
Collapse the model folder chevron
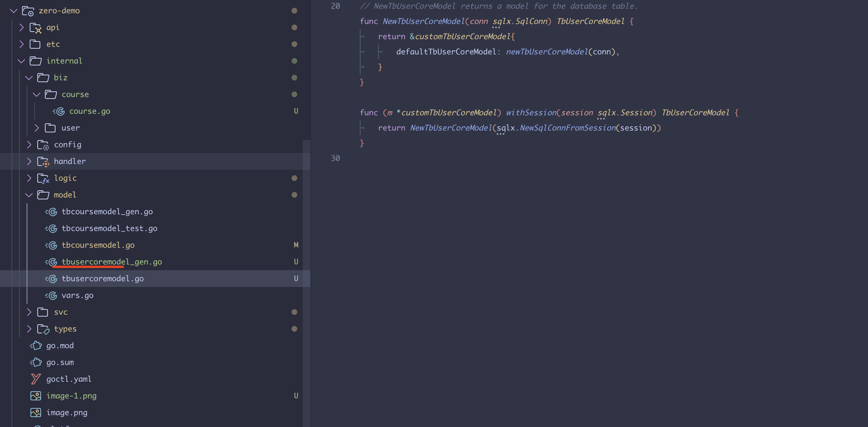[x=29, y=195]
